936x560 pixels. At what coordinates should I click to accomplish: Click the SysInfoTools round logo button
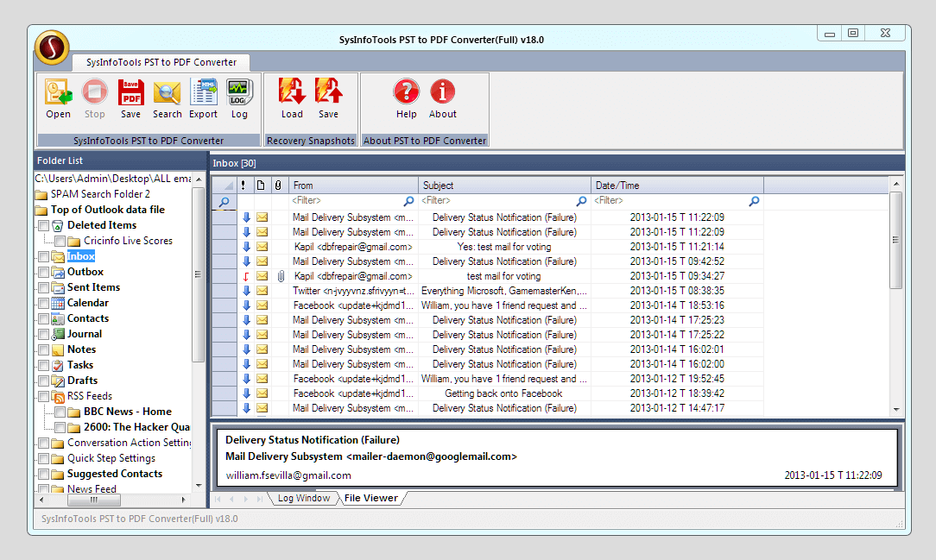pos(52,47)
